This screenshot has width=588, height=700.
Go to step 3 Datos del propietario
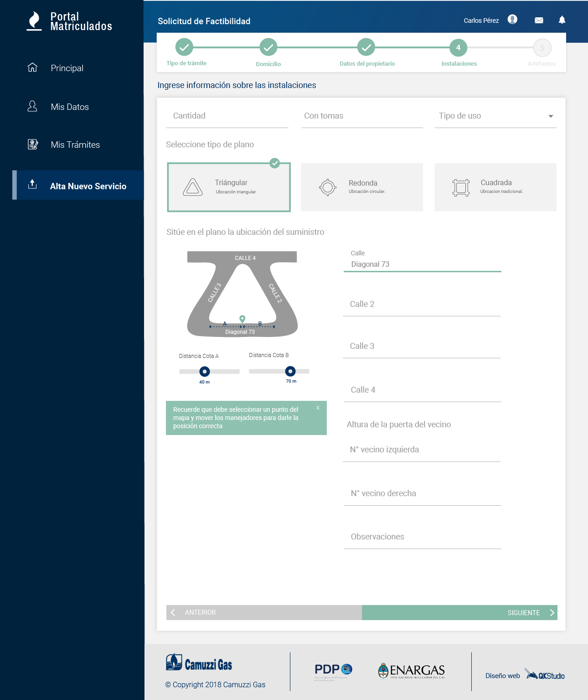pos(366,47)
